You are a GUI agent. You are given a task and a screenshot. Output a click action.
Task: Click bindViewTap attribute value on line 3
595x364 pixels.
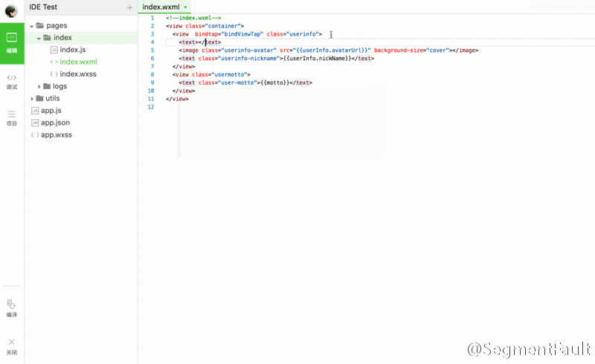click(242, 34)
